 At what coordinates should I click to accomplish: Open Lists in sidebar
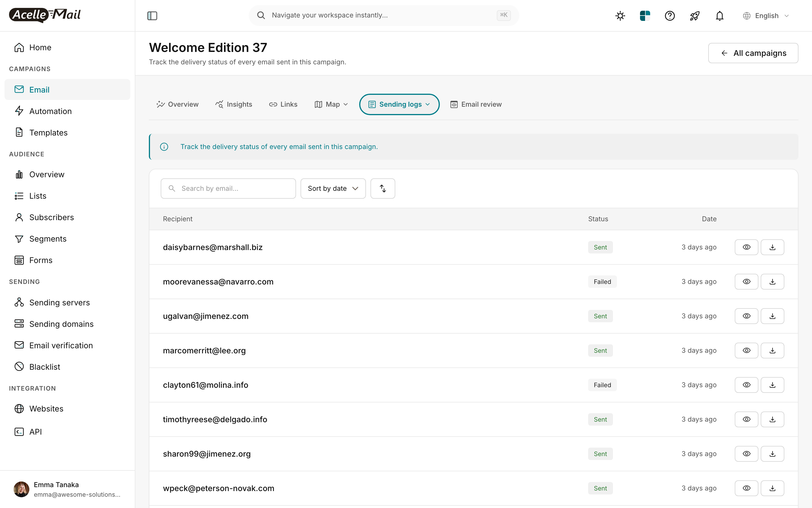pyautogui.click(x=67, y=196)
